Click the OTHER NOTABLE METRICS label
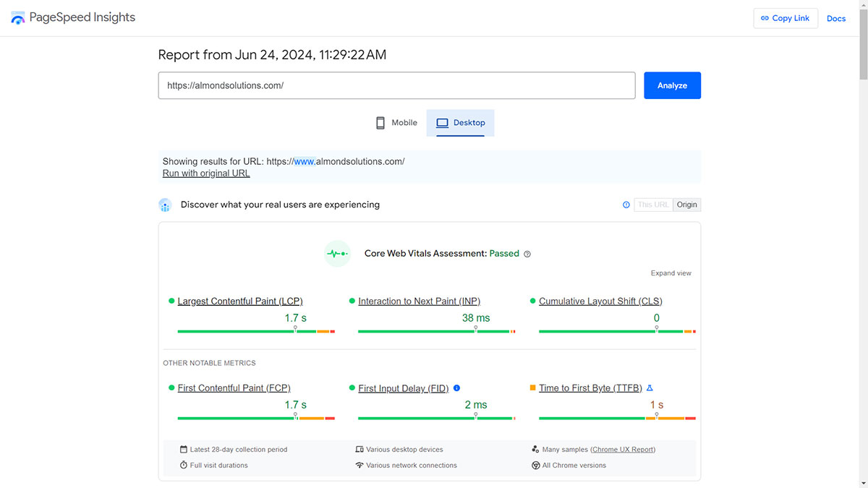Screen dimensions: 868x488 click(209, 363)
